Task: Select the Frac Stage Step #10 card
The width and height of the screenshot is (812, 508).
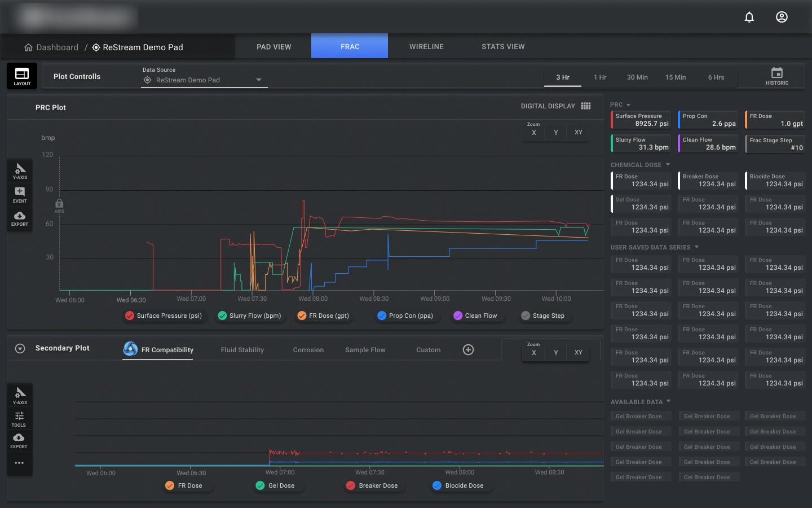Action: coord(775,144)
